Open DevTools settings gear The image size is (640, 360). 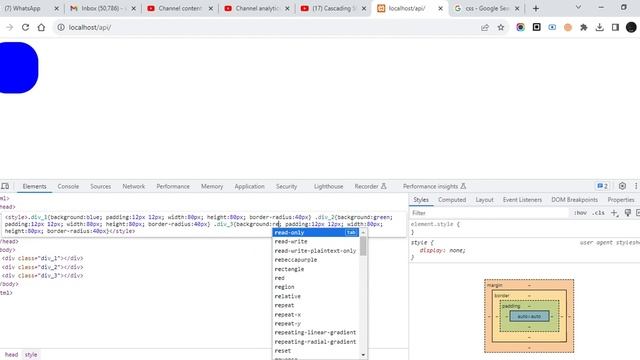[x=622, y=186]
